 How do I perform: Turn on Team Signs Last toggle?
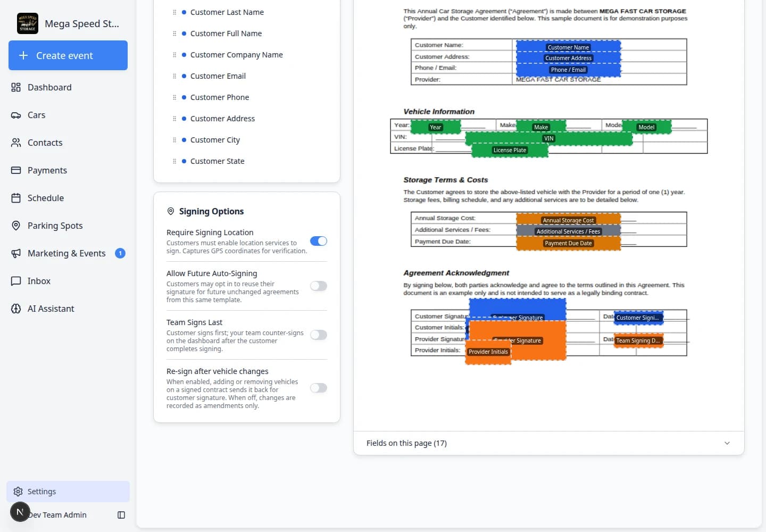(319, 335)
